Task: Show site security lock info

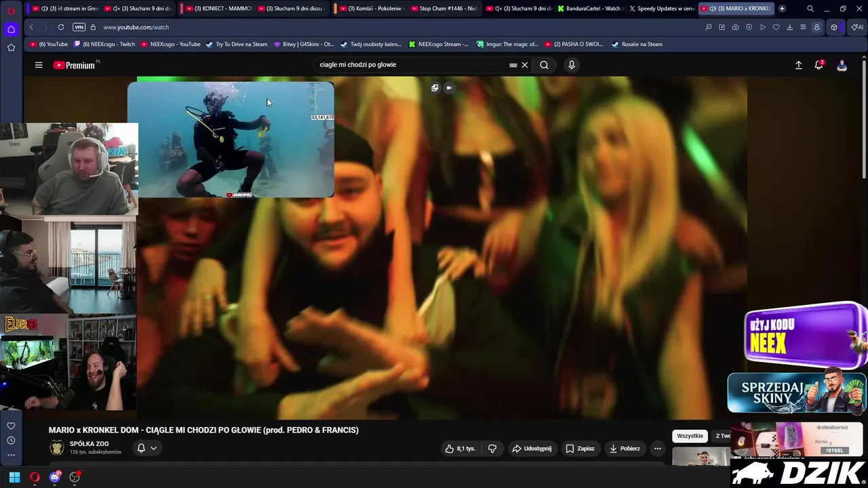Action: pos(92,27)
